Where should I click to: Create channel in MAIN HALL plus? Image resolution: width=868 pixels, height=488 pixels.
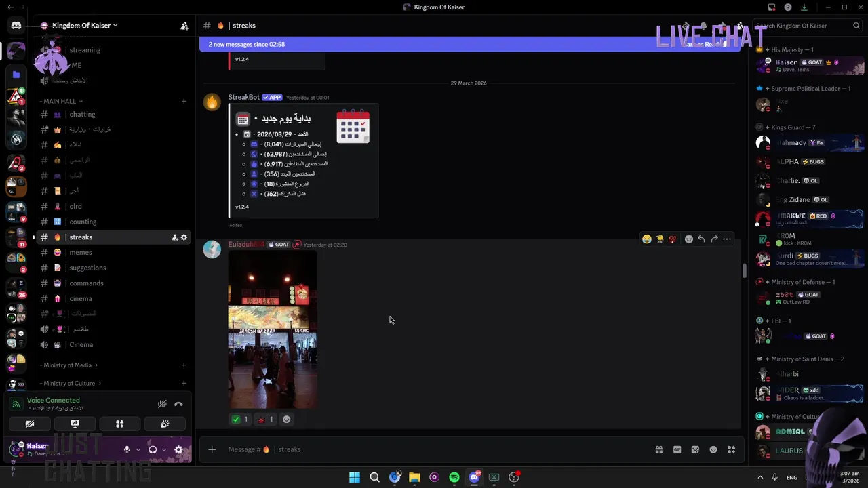click(x=184, y=101)
